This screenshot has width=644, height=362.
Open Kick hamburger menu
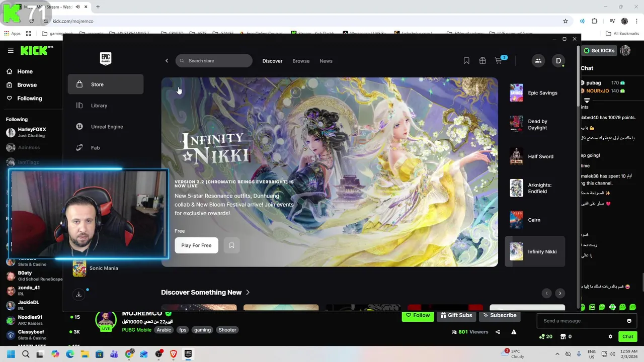pos(11,51)
